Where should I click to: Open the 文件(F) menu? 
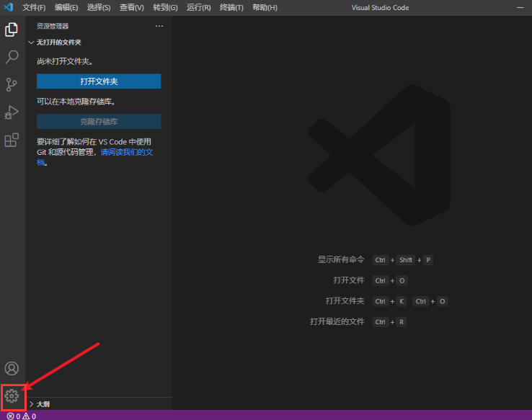[x=34, y=7]
